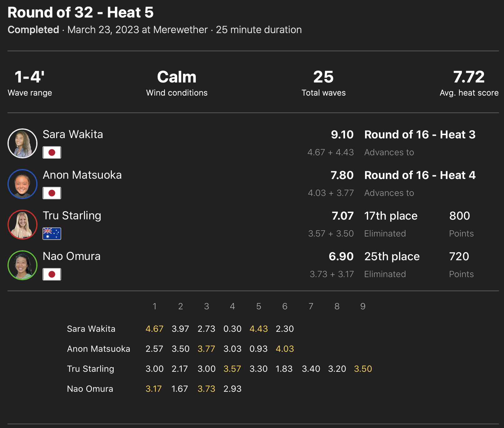Click Anon Matsuoka's profile photo
Image resolution: width=504 pixels, height=428 pixels.
(22, 184)
